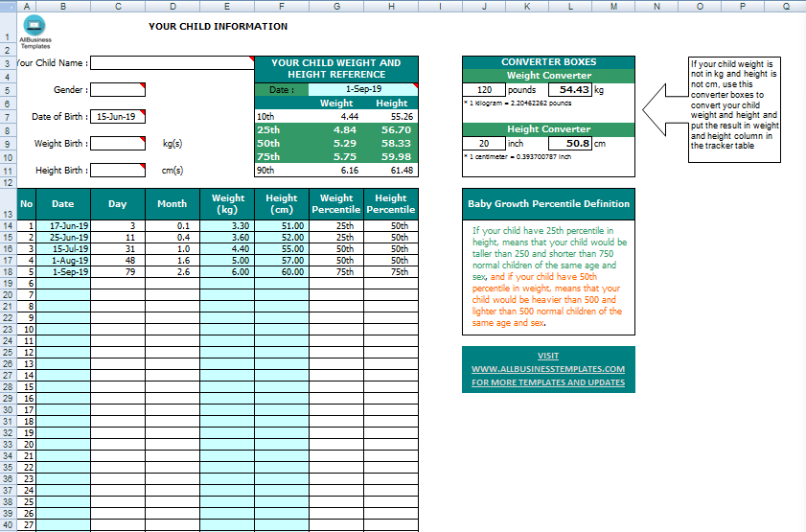Select column L header
Image resolution: width=806 pixels, height=532 pixels.
(570, 6)
